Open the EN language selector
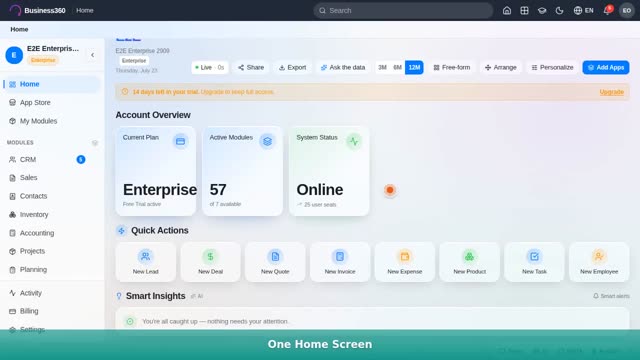The width and height of the screenshot is (640, 360). coord(584,11)
